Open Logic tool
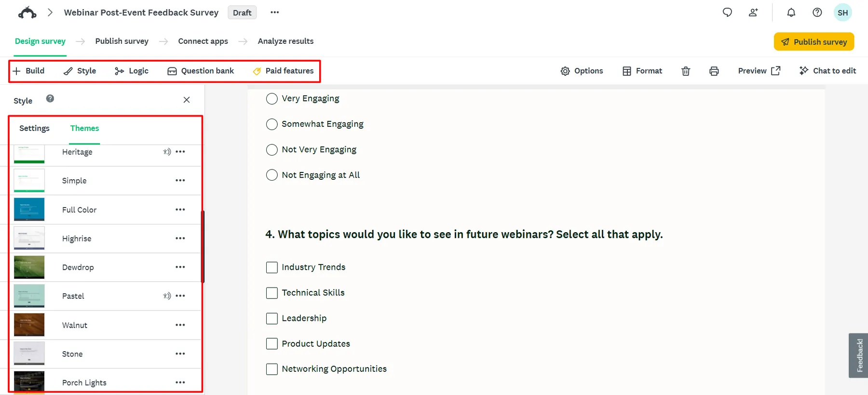The image size is (868, 395). click(x=132, y=71)
